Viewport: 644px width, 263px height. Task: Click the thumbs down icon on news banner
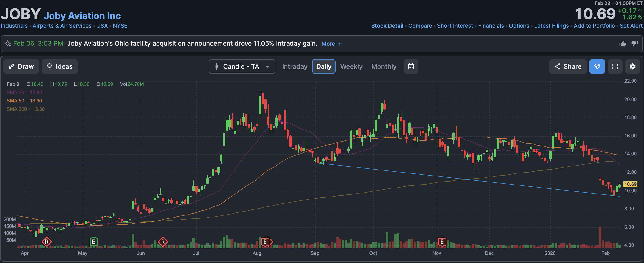pyautogui.click(x=635, y=44)
